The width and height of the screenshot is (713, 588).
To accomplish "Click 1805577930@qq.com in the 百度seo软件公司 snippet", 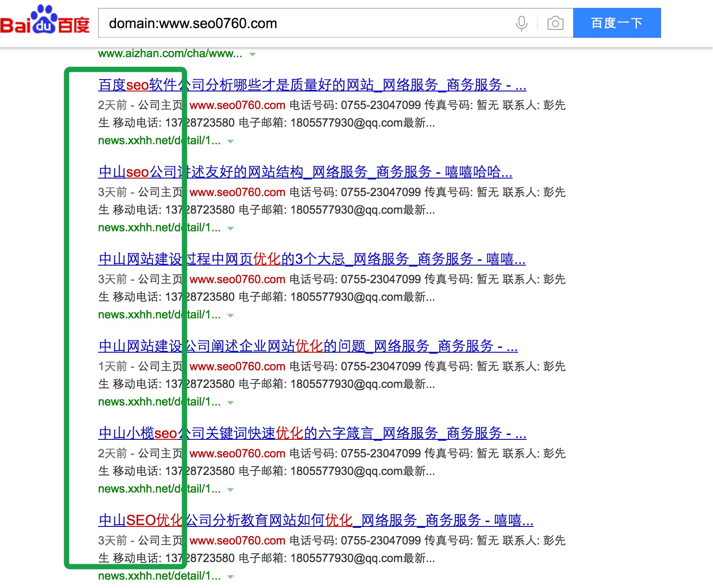I will tap(347, 123).
